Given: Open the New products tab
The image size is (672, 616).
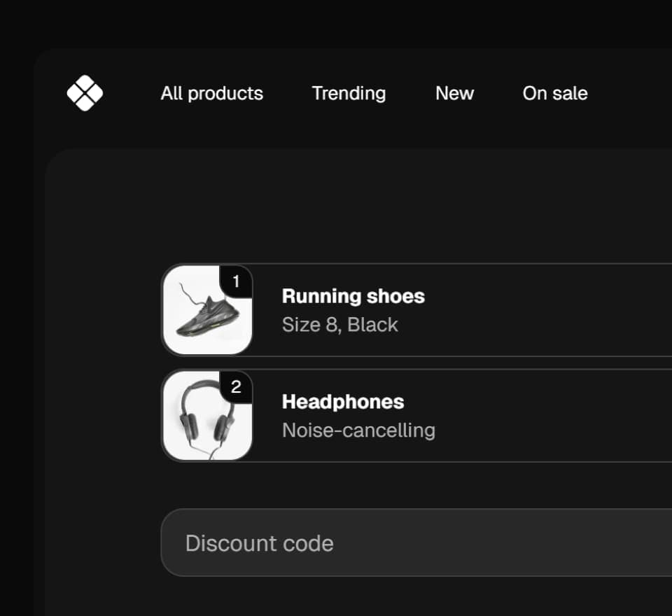Looking at the screenshot, I should [454, 94].
